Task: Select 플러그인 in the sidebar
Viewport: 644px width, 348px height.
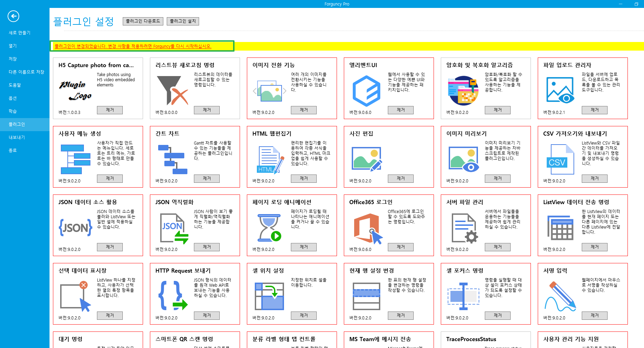Action: pyautogui.click(x=25, y=124)
